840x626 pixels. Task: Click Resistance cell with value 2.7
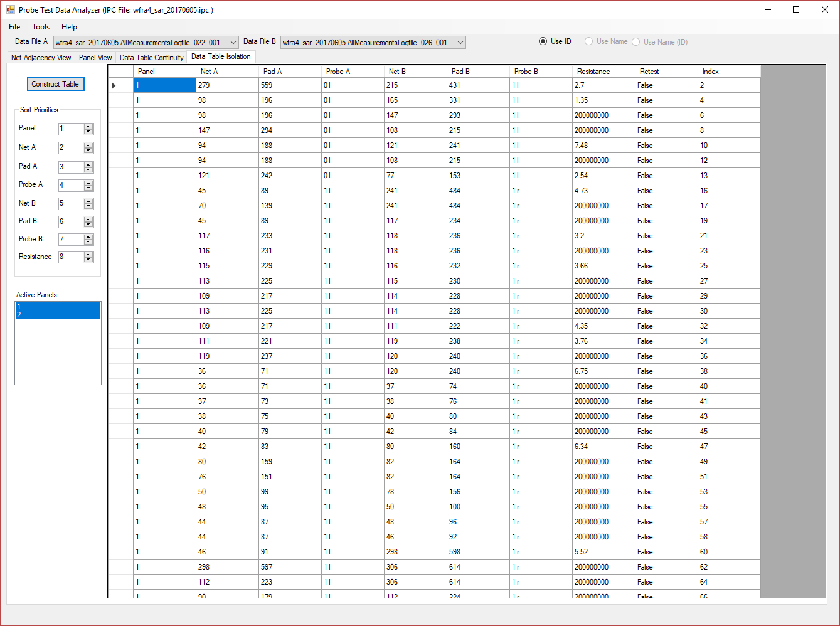click(x=603, y=85)
